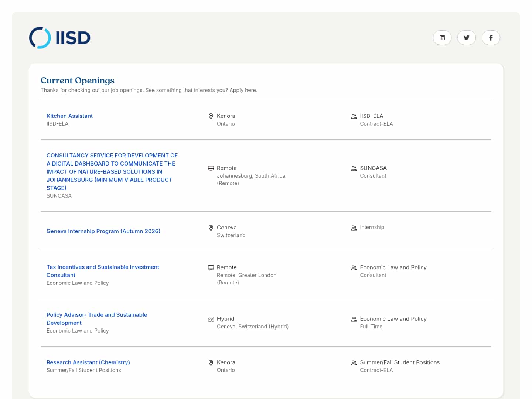The width and height of the screenshot is (532, 399).
Task: Click 'Summer/Fall Student Positions' department on right
Action: 400,362
